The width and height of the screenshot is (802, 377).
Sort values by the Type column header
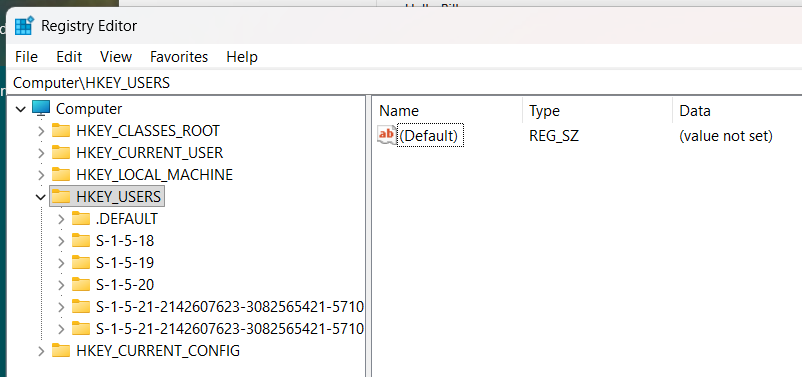597,111
